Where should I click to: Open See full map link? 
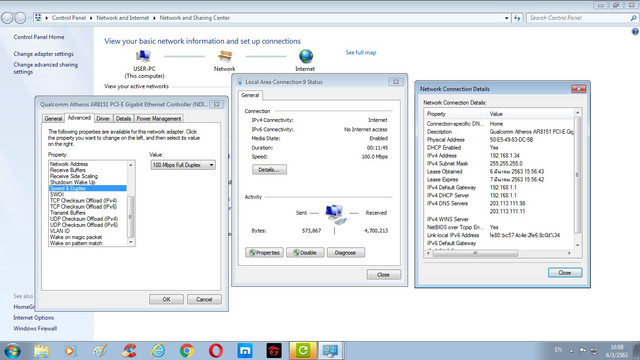pos(361,53)
